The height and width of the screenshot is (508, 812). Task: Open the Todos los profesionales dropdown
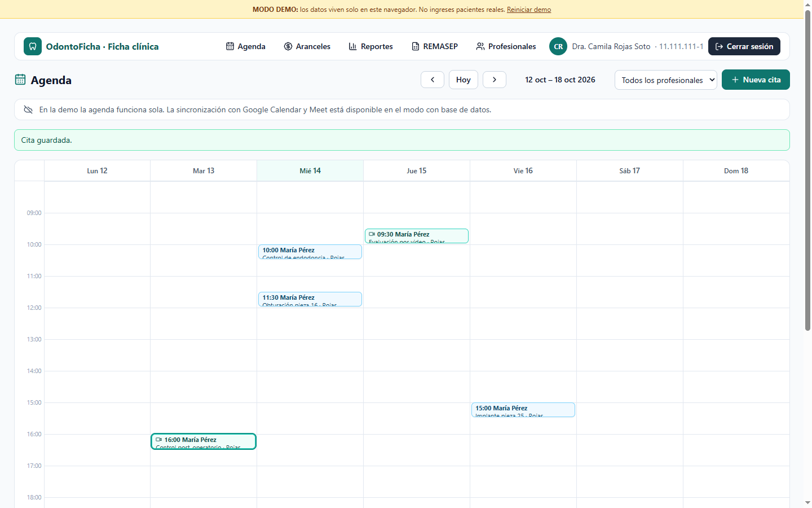coord(666,80)
